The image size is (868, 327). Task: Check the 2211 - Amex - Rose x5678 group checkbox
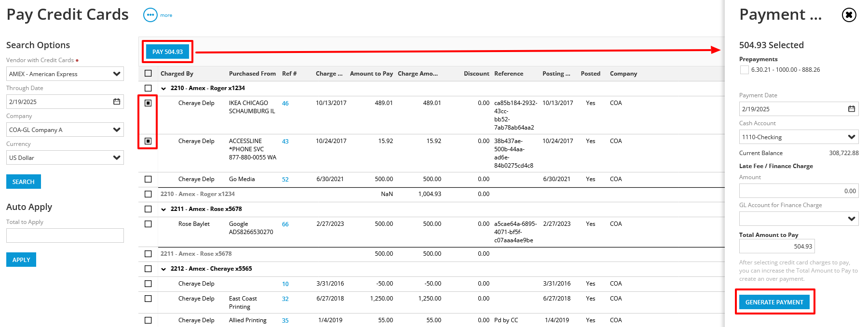148,209
